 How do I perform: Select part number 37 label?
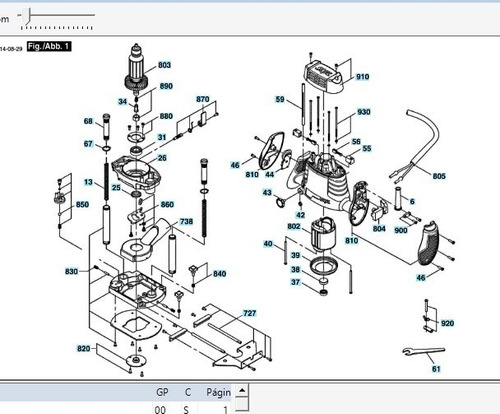(x=296, y=282)
